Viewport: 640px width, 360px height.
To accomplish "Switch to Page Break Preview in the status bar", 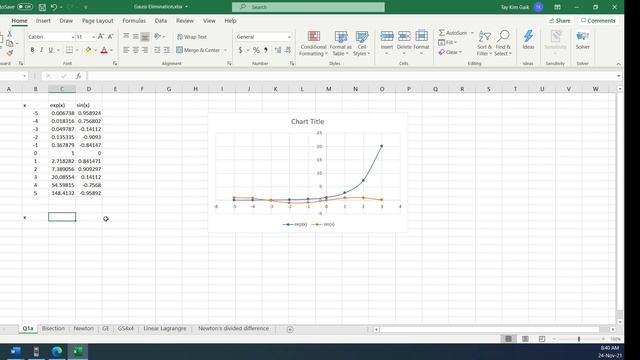I will (x=542, y=339).
